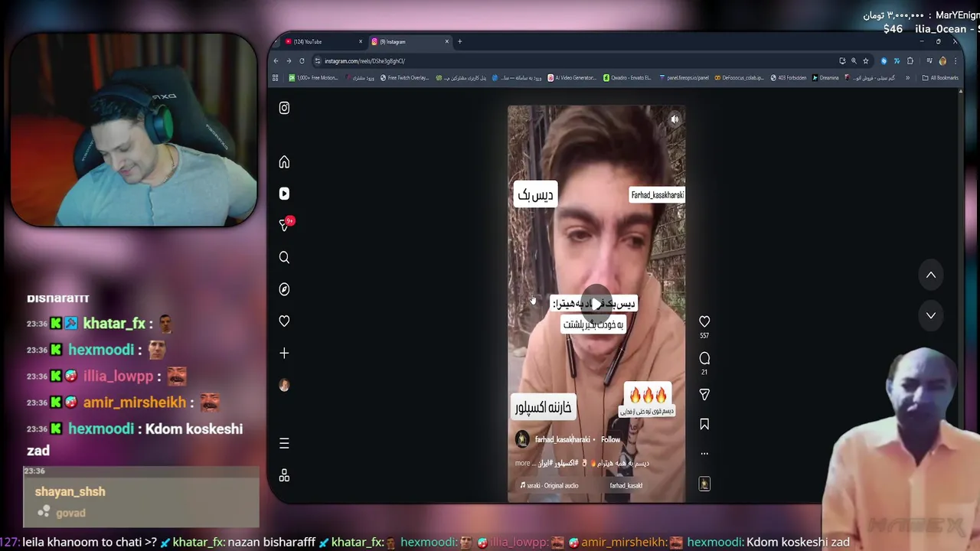The image size is (980, 551).
Task: Open 'panel.fireops.io/panel' bookmark
Action: [x=684, y=77]
